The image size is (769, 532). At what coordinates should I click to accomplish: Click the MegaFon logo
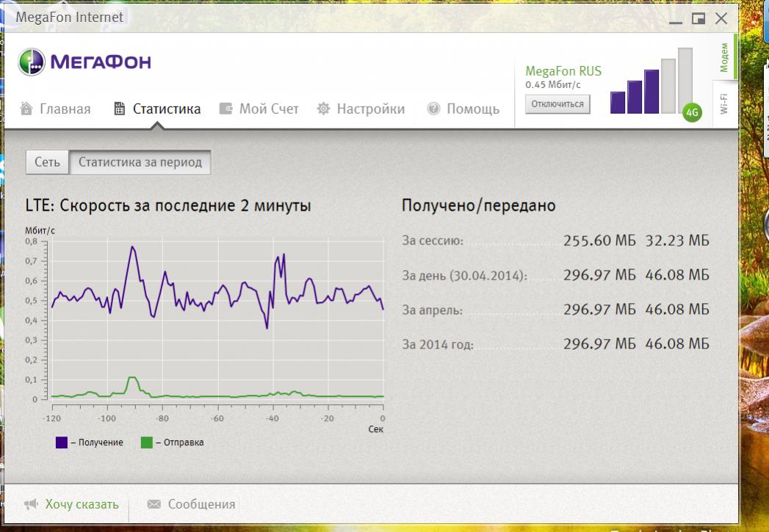click(84, 62)
